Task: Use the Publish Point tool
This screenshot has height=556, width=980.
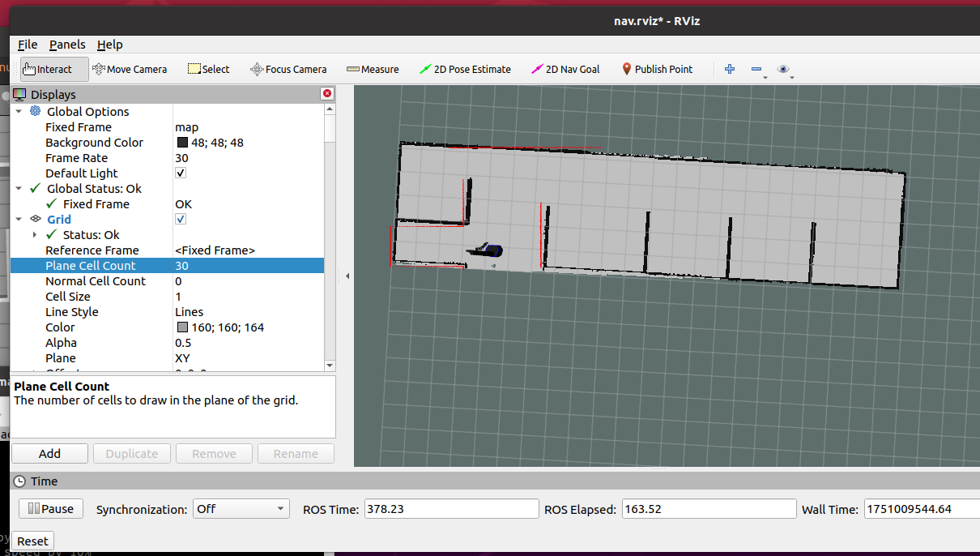Action: [657, 69]
